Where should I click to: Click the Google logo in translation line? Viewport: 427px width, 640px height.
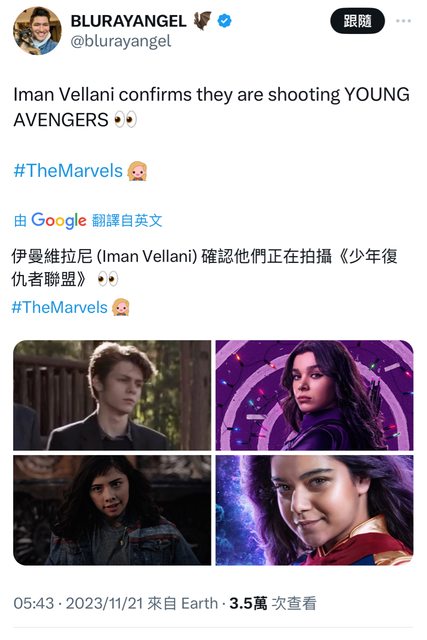tap(59, 220)
